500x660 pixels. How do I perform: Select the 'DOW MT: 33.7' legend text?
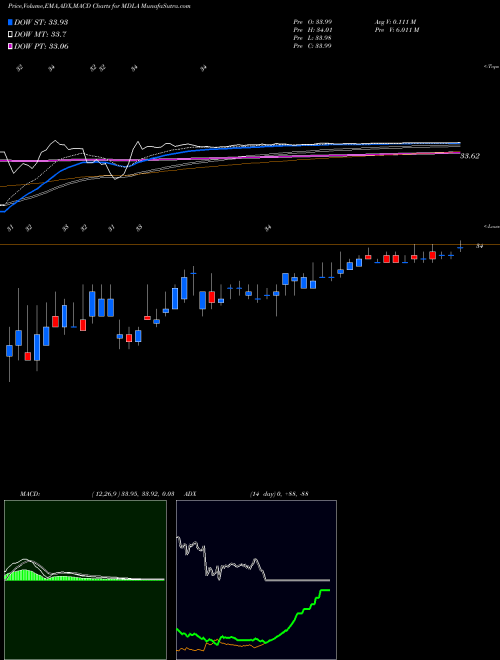(x=40, y=35)
